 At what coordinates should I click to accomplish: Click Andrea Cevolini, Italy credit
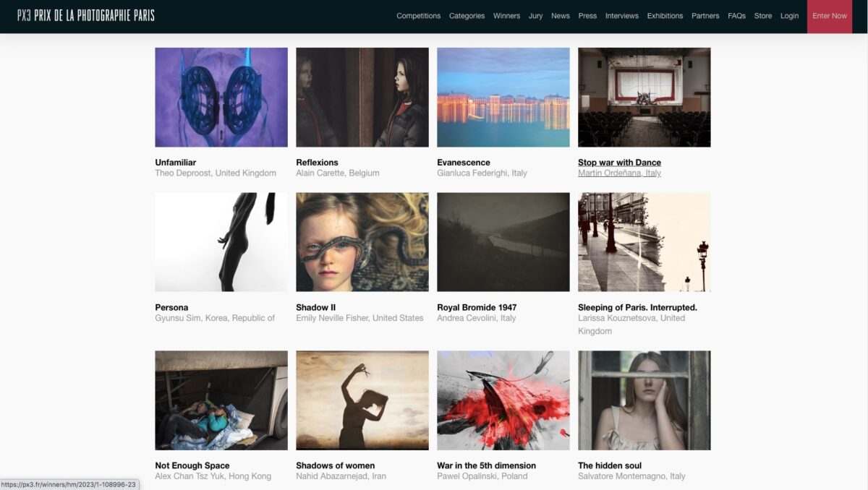tap(477, 318)
